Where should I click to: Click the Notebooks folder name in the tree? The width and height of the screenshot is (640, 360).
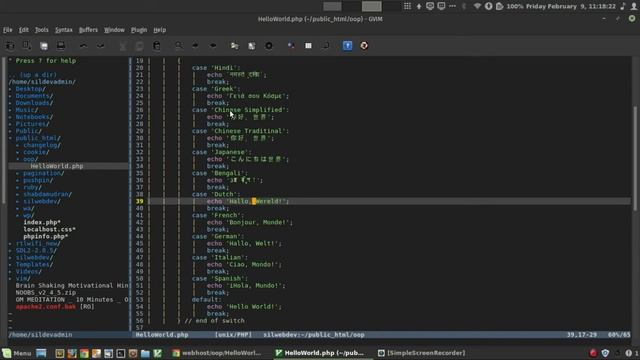32,117
